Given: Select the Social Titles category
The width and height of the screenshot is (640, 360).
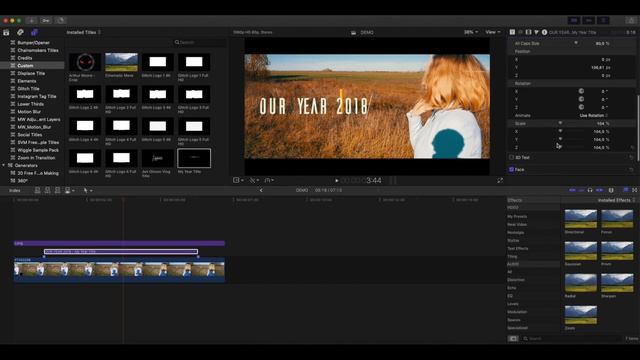Looking at the screenshot, I should click(30, 135).
